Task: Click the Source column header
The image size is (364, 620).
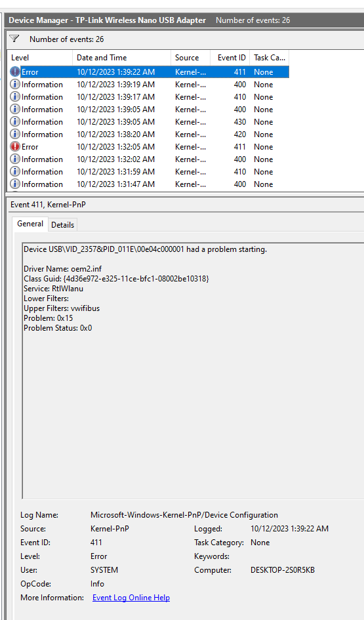Action: point(190,58)
